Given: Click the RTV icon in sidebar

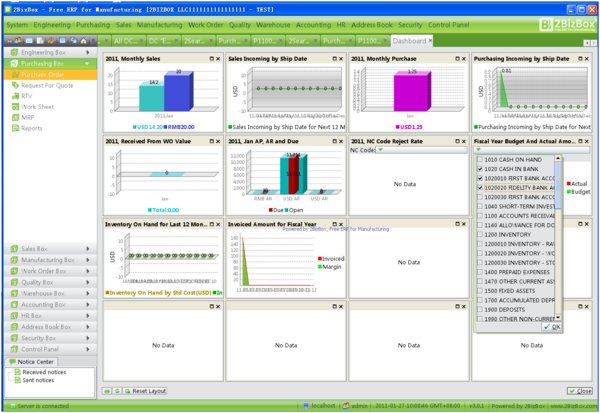Looking at the screenshot, I should point(15,96).
